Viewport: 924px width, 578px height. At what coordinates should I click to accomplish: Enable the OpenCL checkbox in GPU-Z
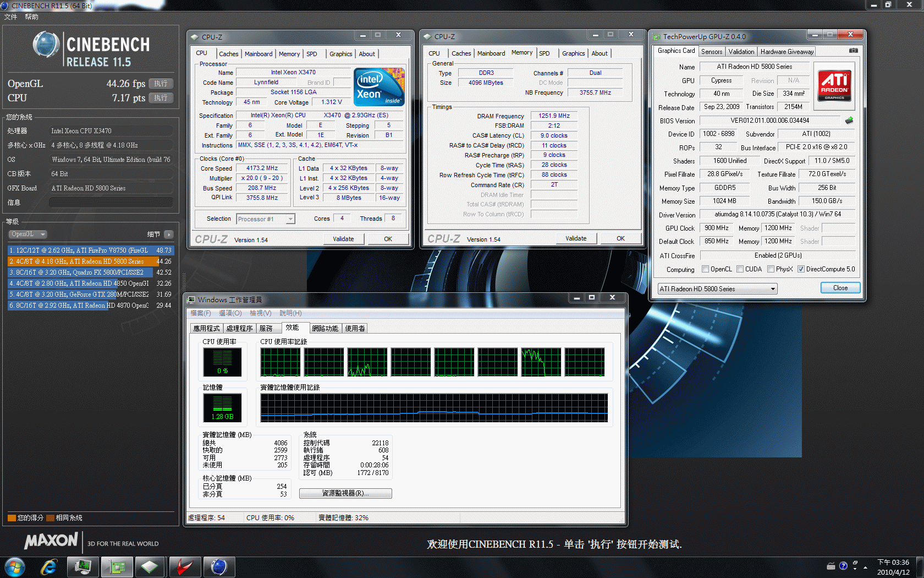[x=705, y=269]
